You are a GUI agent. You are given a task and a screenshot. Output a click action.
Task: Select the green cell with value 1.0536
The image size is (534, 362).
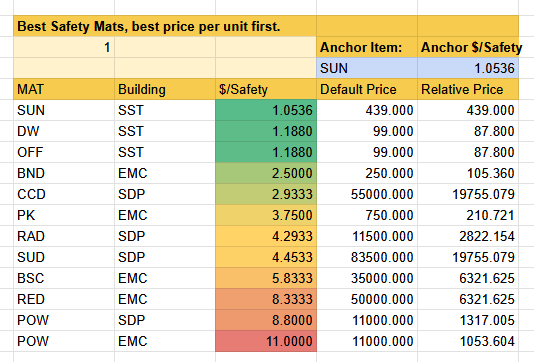[266, 110]
